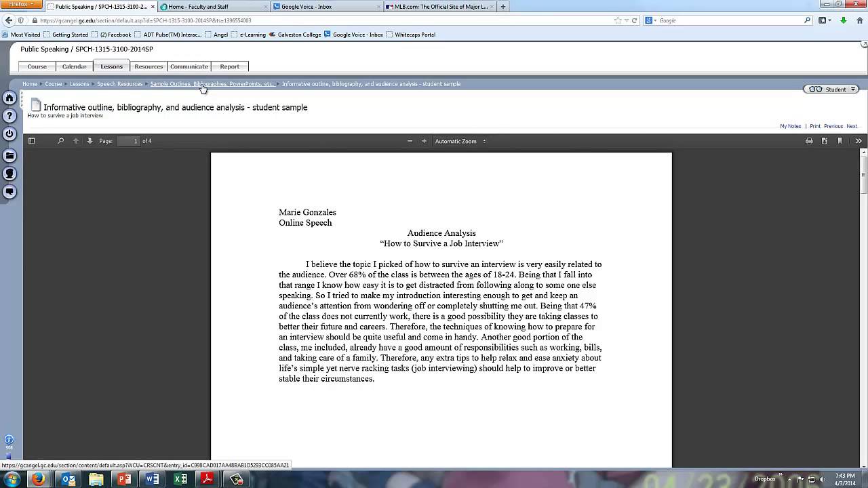This screenshot has height=488, width=868.
Task: Open the My Notes link
Action: pyautogui.click(x=790, y=126)
